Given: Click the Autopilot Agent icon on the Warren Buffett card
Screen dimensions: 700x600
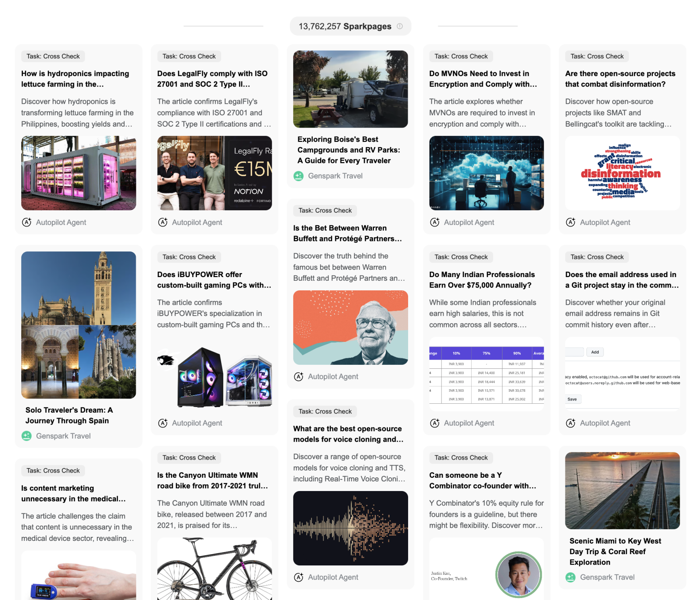Looking at the screenshot, I should (298, 376).
